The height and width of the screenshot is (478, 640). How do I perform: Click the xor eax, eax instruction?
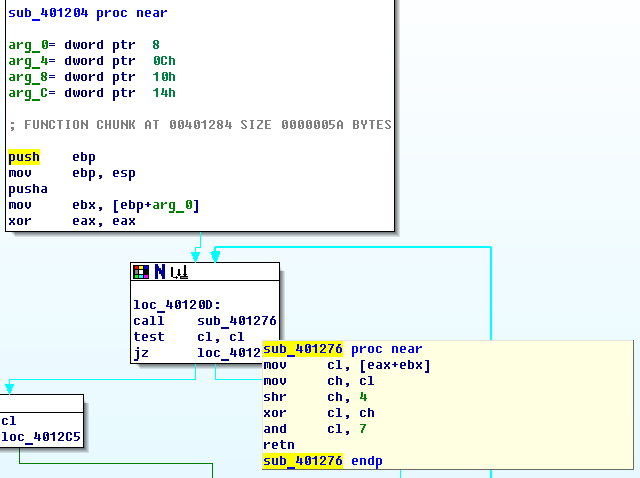[72, 221]
